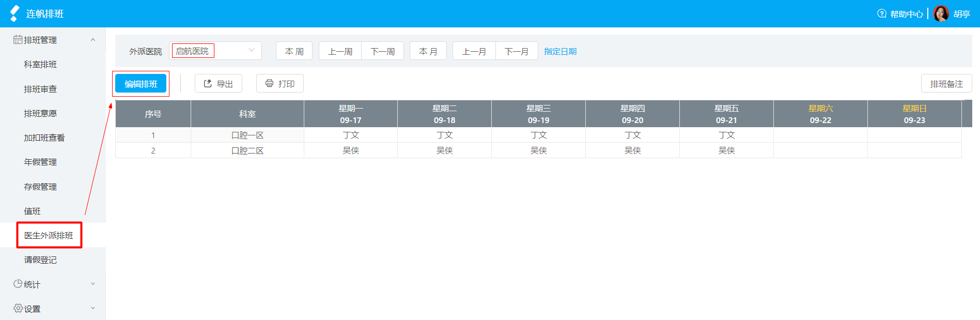The image size is (980, 320).
Task: Click the 星期二 09-18 column header
Action: pyautogui.click(x=444, y=114)
